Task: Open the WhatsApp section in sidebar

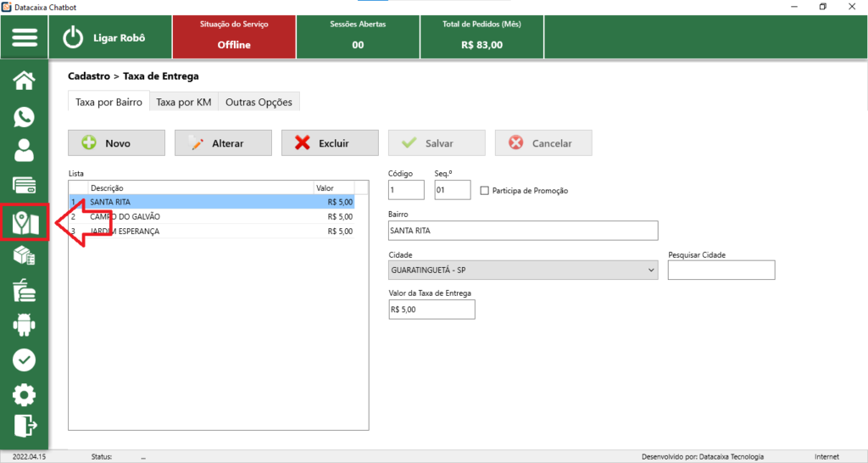Action: [25, 116]
